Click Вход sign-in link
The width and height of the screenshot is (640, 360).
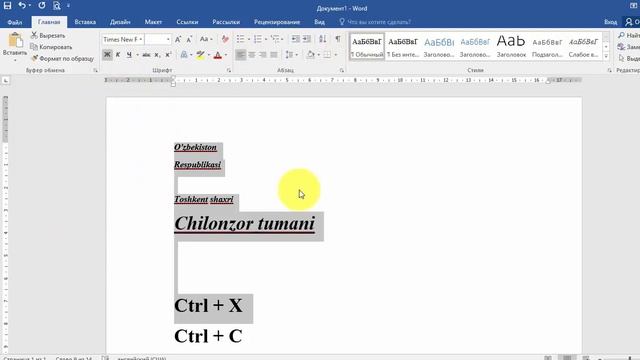(611, 22)
